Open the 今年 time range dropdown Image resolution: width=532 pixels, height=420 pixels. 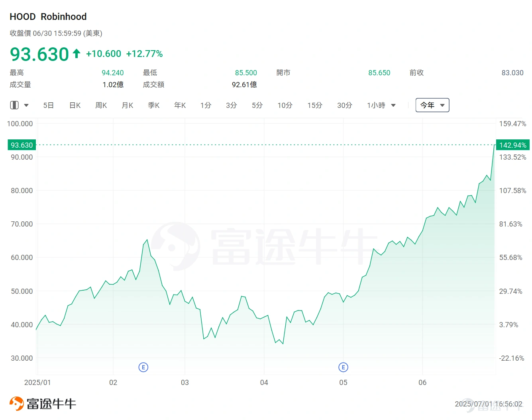432,105
